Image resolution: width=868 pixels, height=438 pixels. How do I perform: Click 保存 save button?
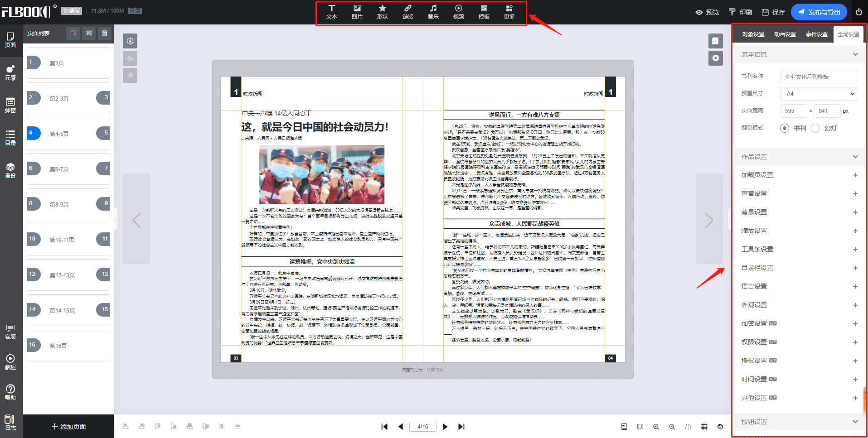click(773, 12)
